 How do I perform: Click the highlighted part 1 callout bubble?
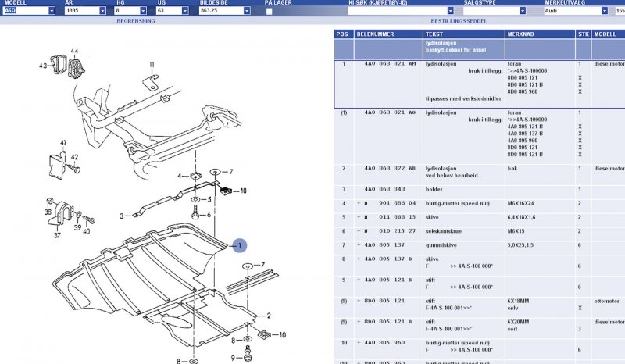(x=240, y=246)
